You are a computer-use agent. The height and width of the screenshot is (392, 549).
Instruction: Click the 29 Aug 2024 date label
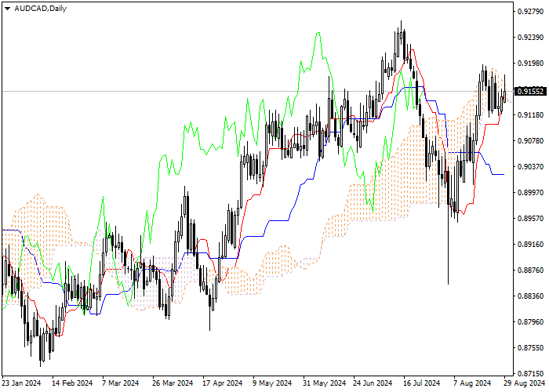pyautogui.click(x=525, y=383)
